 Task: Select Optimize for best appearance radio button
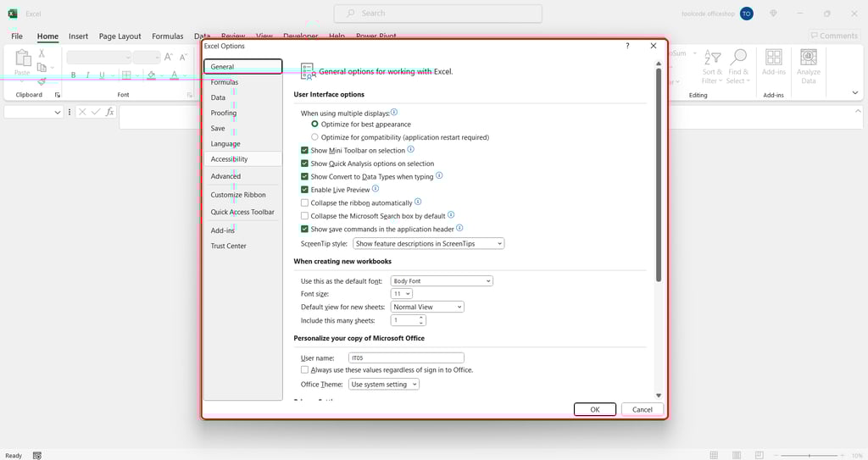tap(314, 124)
